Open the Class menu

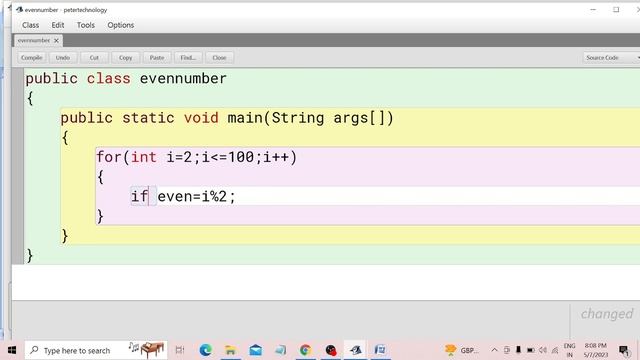[x=31, y=25]
